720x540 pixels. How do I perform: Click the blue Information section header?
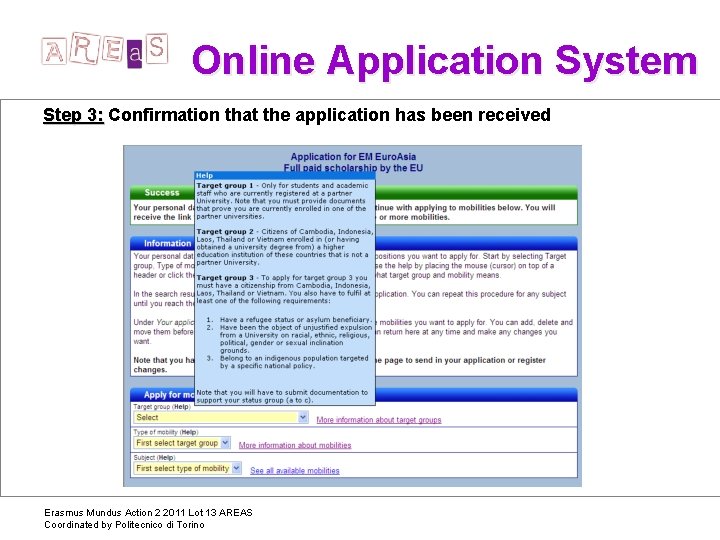click(x=354, y=243)
